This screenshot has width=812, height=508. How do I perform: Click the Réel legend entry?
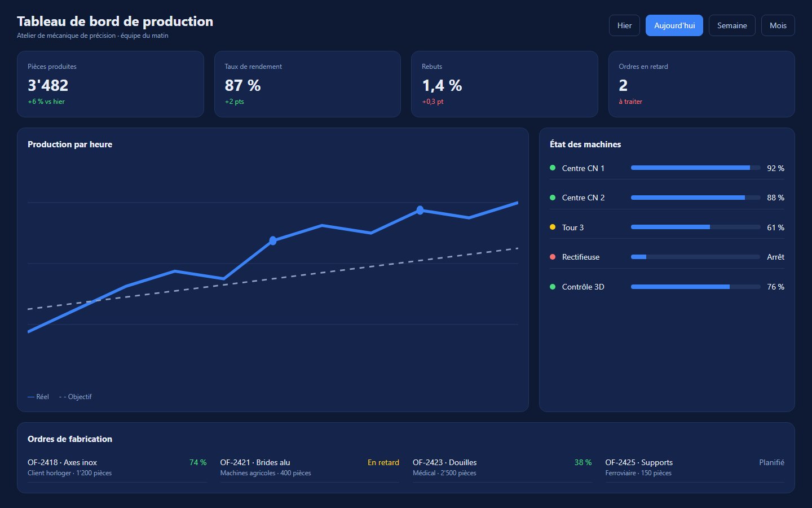tap(38, 397)
